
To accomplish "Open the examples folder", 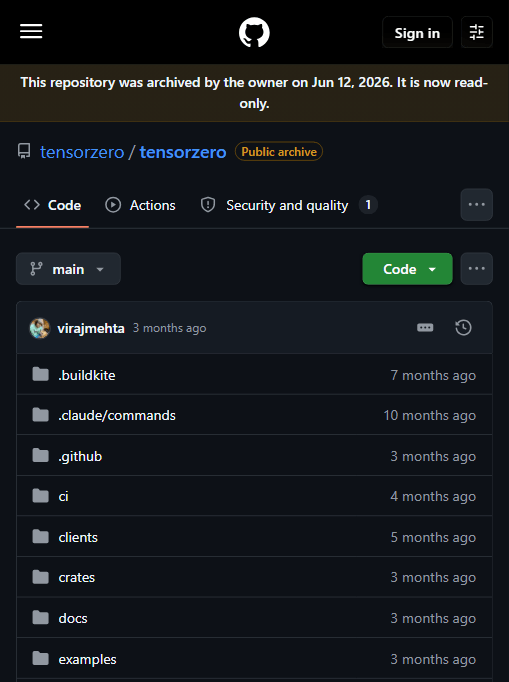I will coord(87,659).
